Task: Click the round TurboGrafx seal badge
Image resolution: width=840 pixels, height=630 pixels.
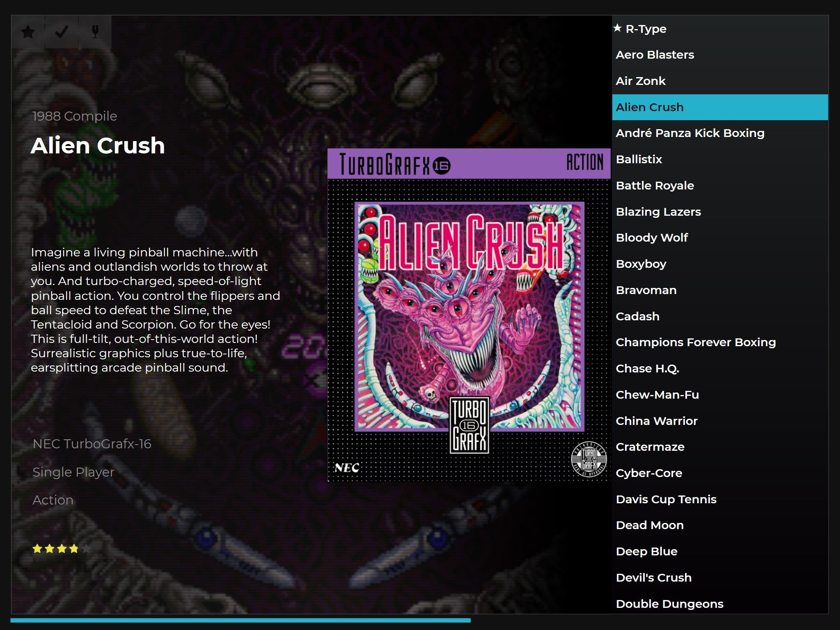Action: click(589, 459)
